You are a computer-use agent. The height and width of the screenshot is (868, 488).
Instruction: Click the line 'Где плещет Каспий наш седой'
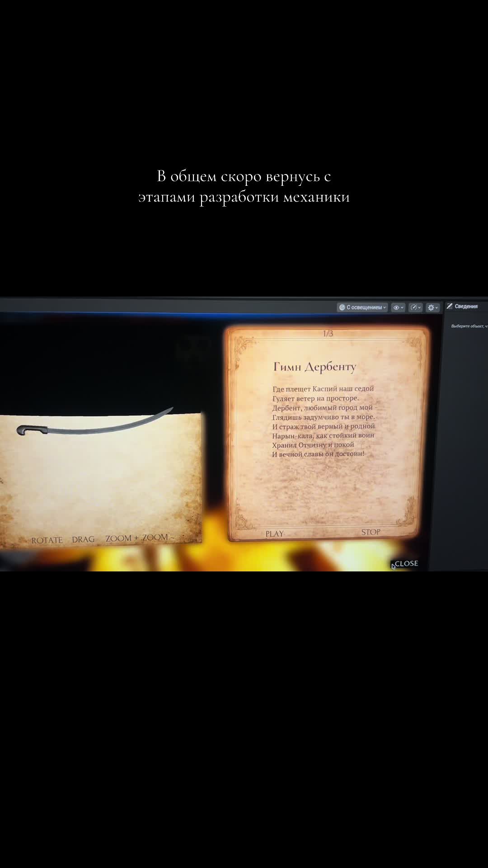coord(323,389)
